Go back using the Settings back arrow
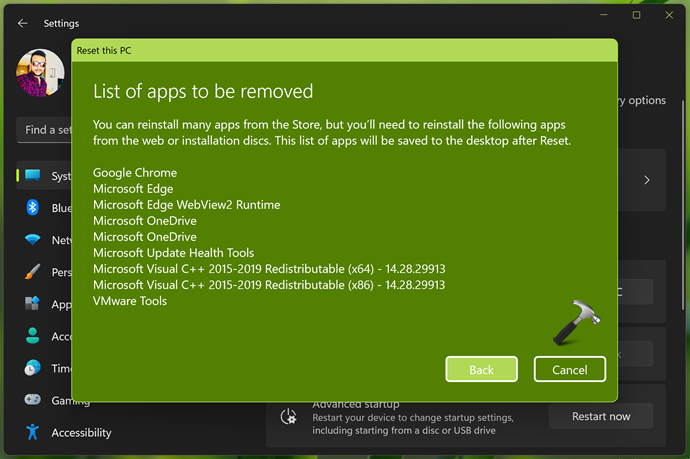Image resolution: width=690 pixels, height=459 pixels. (23, 23)
